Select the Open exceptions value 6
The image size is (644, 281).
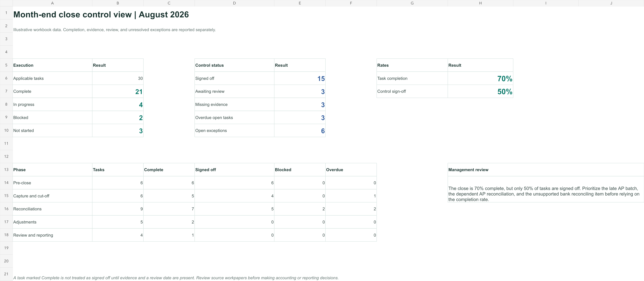click(x=300, y=131)
